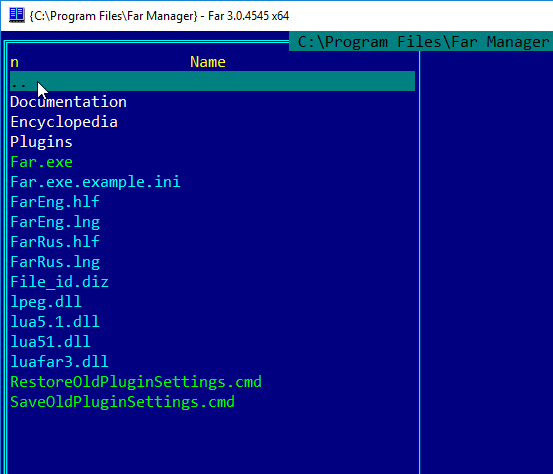Screen dimensions: 553x474
Task: Select Far.exe.example.ini in the panel
Action: (x=95, y=182)
